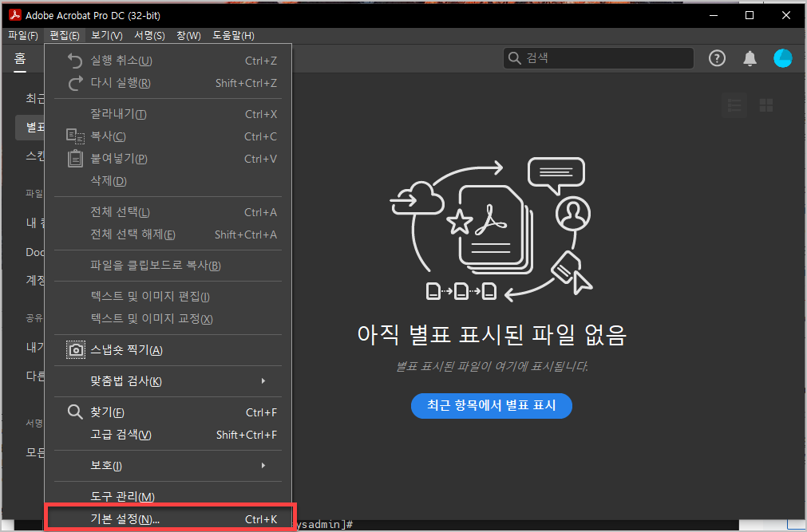This screenshot has width=807, height=532.
Task: Open the help question mark icon
Action: pos(717,58)
